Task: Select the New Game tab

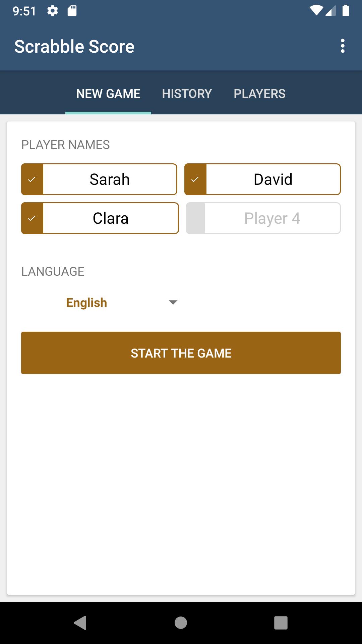Action: coord(108,94)
